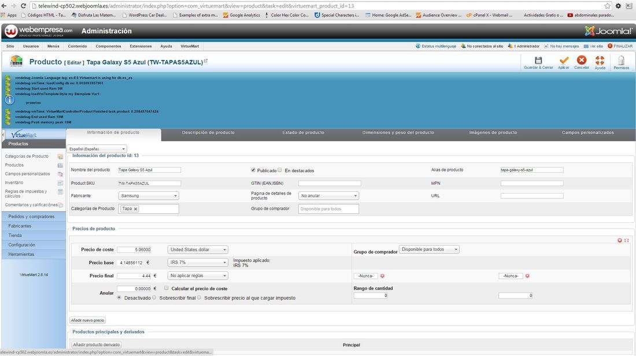This screenshot has width=636, height=364.
Task: Open the Español (España) language dropdown
Action: click(x=97, y=148)
